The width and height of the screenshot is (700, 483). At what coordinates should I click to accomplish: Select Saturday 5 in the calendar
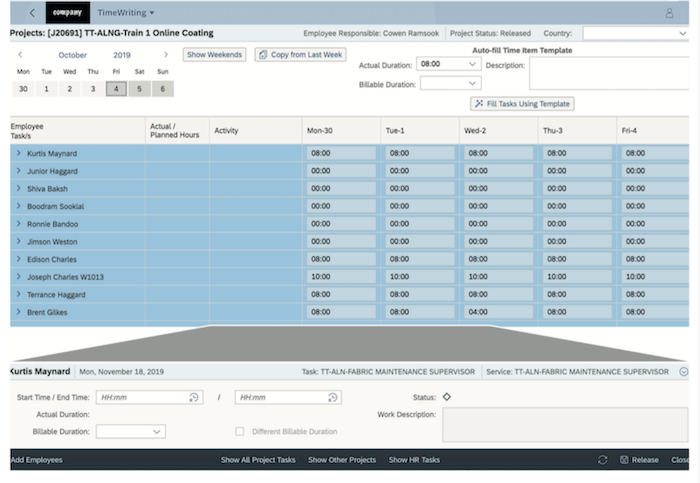pyautogui.click(x=139, y=89)
